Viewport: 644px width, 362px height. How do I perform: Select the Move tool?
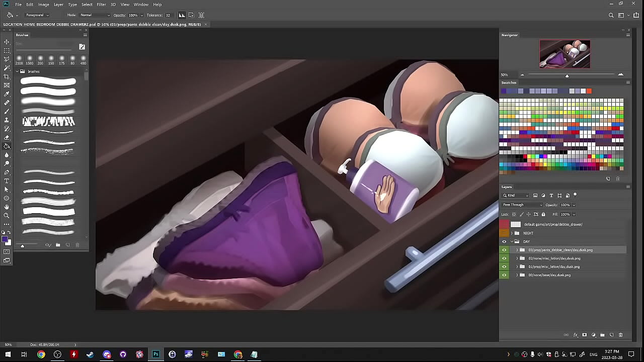(x=7, y=42)
